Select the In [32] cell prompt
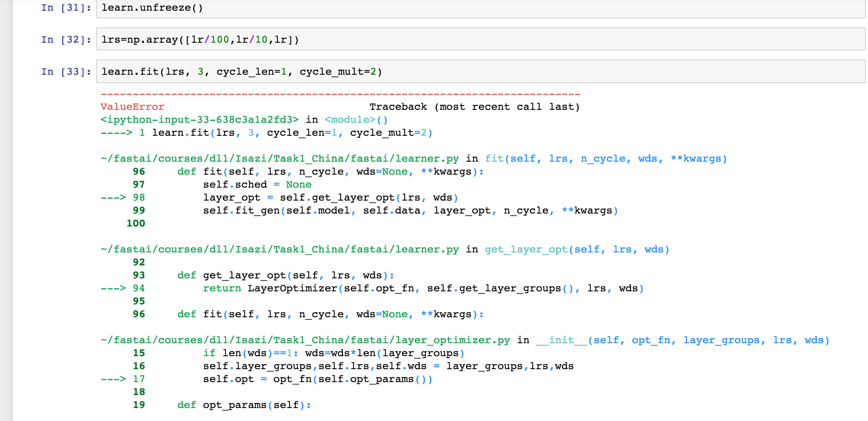This screenshot has height=421, width=868. pos(66,40)
